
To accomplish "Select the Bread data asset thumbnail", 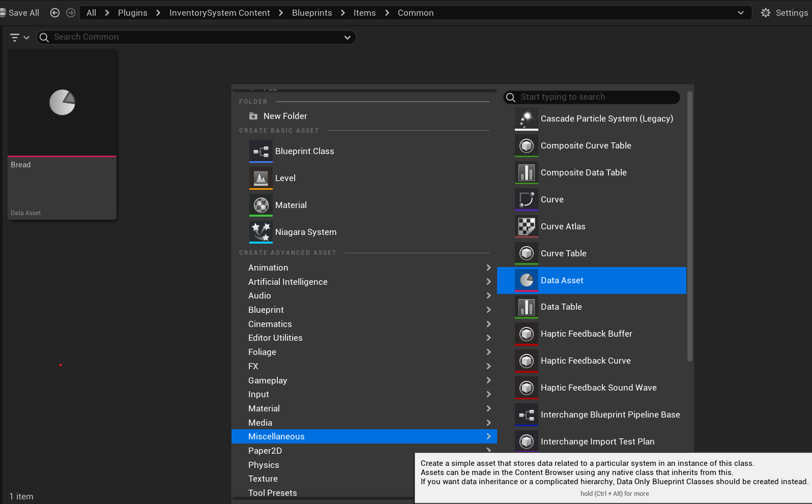I will (63, 135).
